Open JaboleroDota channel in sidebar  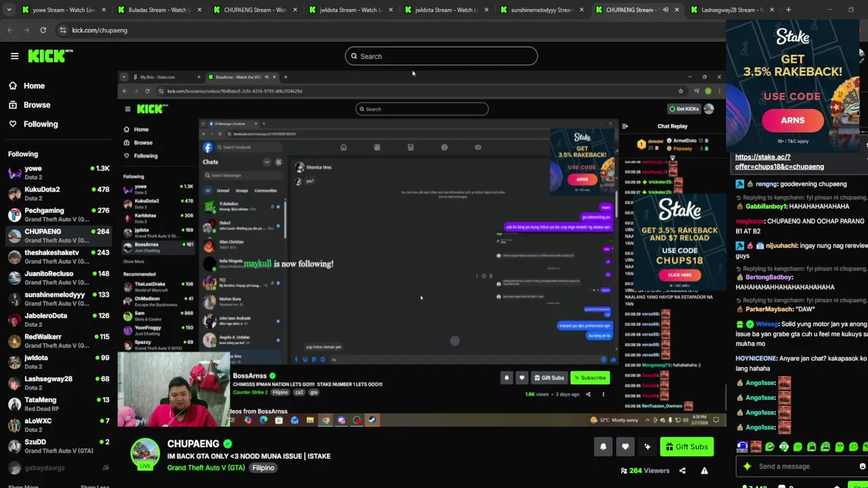[x=58, y=319]
